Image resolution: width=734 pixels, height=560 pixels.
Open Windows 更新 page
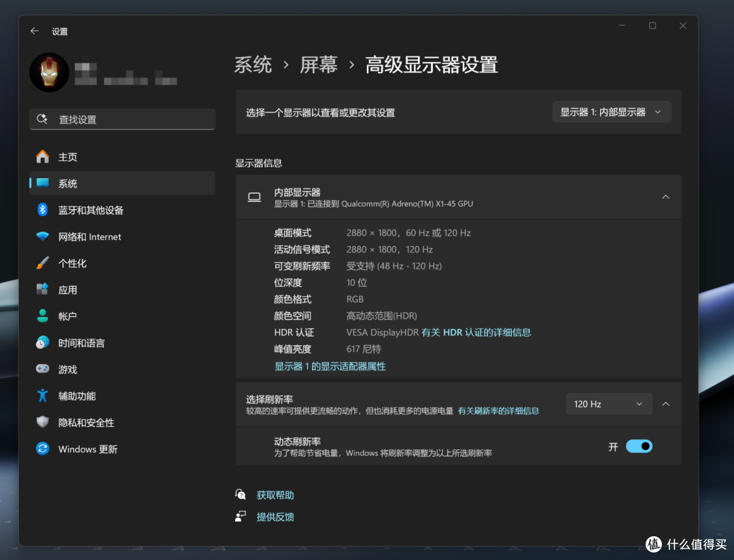[122, 449]
